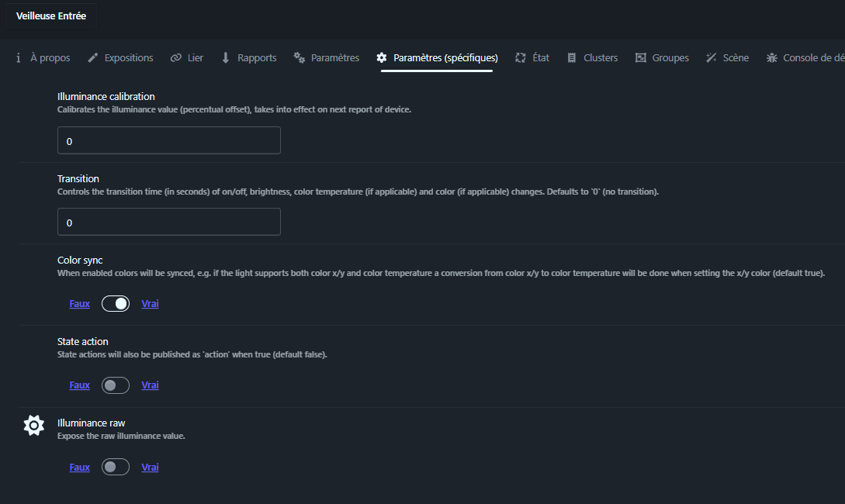Disable the Color sync toggle

[x=116, y=304]
